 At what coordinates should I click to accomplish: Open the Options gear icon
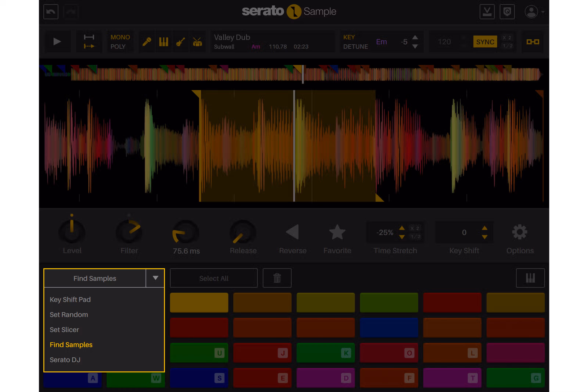[520, 232]
